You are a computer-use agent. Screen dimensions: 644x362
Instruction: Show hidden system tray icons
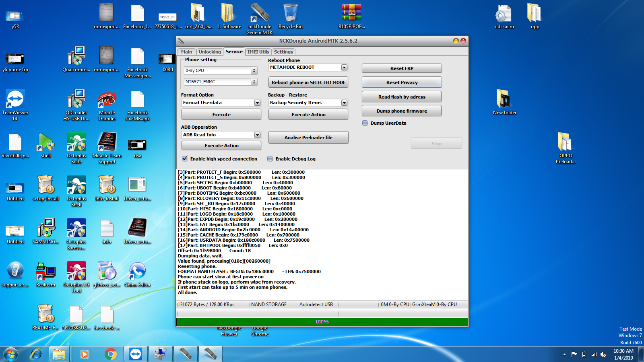564,354
